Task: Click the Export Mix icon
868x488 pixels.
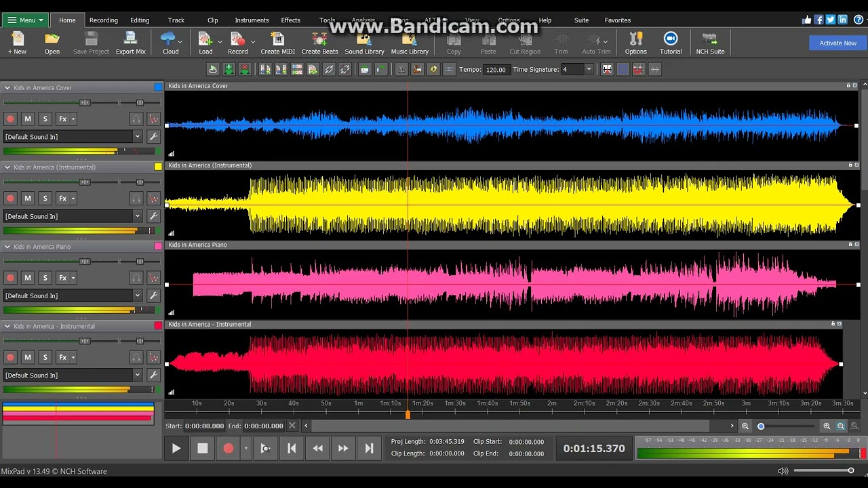Action: [x=130, y=43]
